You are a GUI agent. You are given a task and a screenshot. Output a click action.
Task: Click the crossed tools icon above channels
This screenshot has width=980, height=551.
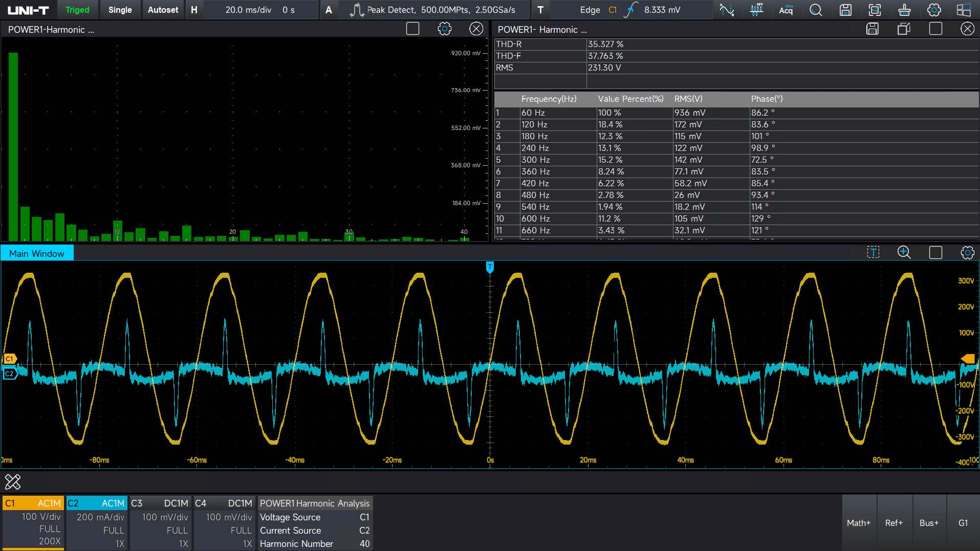(x=13, y=481)
